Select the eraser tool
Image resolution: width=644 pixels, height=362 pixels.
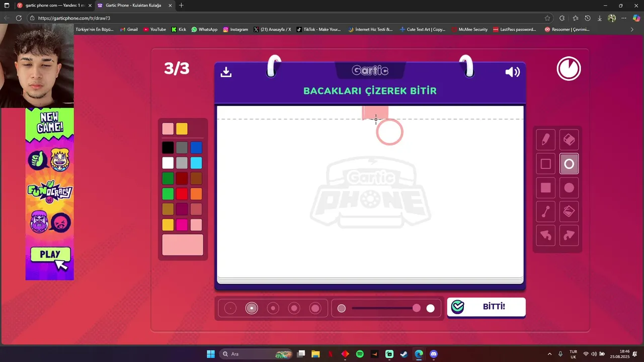pyautogui.click(x=569, y=140)
